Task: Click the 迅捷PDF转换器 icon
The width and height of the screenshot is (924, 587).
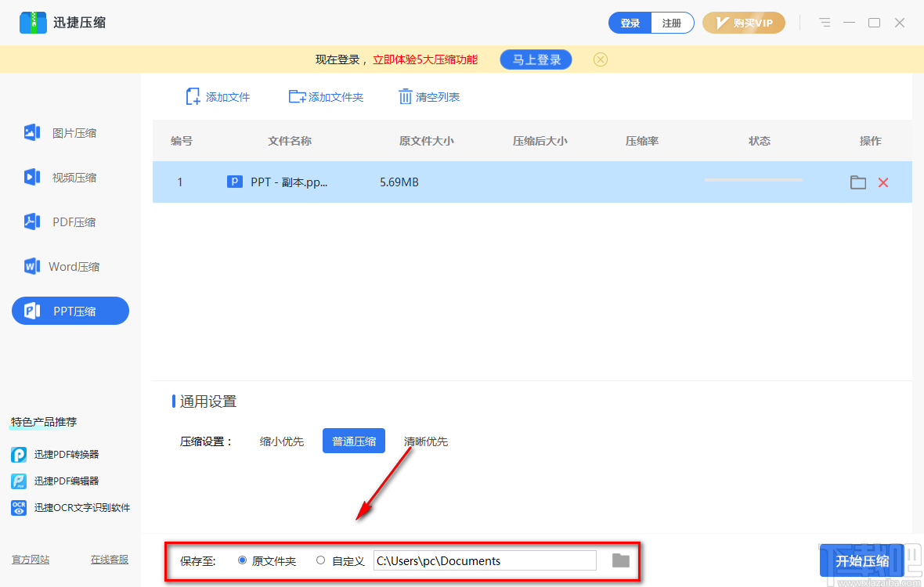Action: pos(19,455)
